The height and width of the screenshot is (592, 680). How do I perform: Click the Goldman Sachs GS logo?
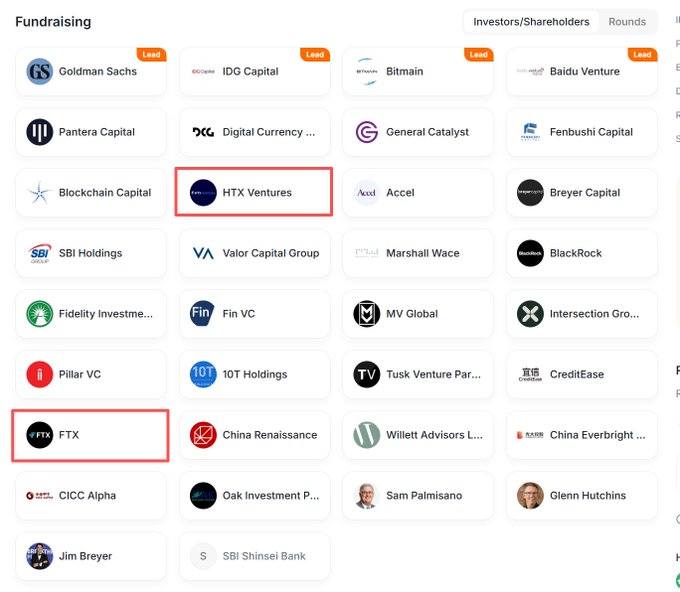tap(39, 71)
